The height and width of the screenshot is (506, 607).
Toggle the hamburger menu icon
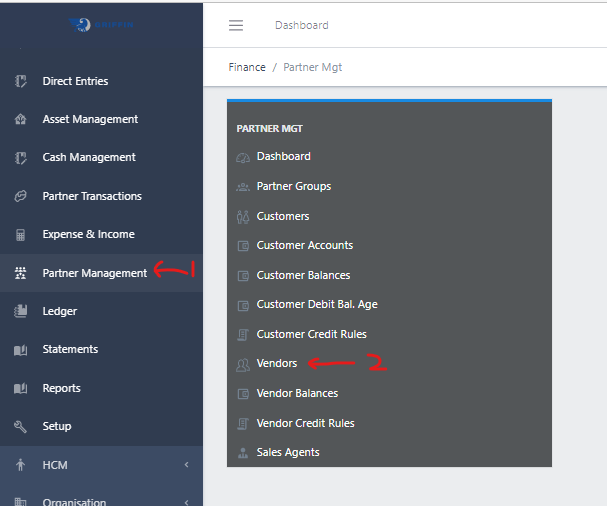pyautogui.click(x=236, y=26)
